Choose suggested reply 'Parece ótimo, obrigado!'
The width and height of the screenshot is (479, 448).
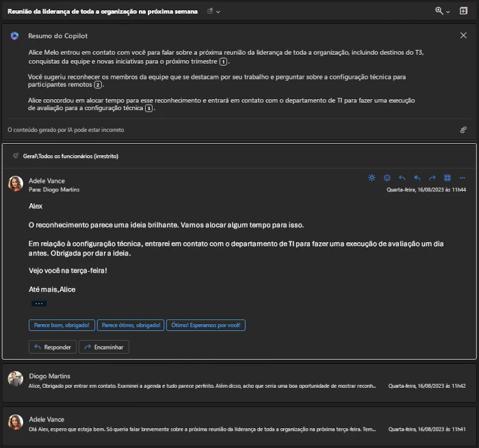pos(131,326)
